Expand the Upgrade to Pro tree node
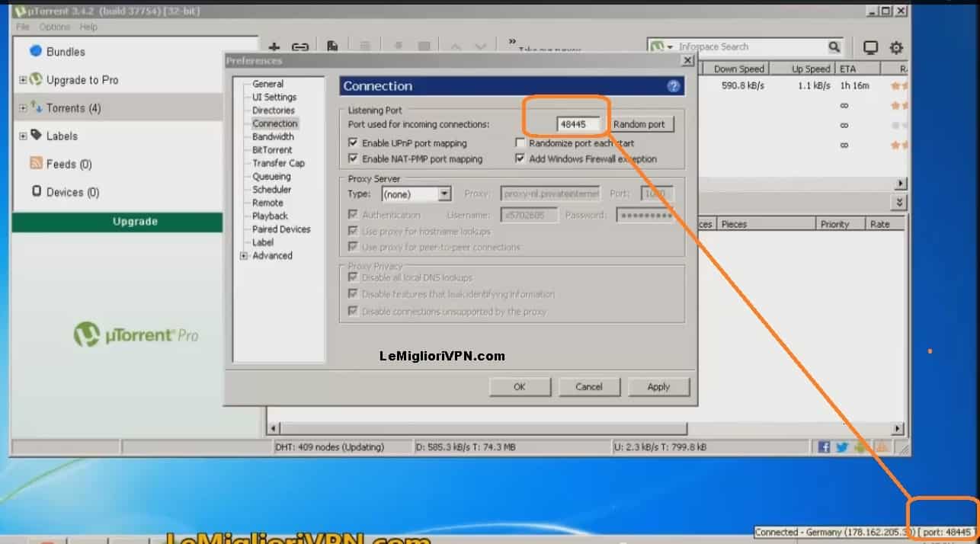This screenshot has width=980, height=544. [x=23, y=80]
